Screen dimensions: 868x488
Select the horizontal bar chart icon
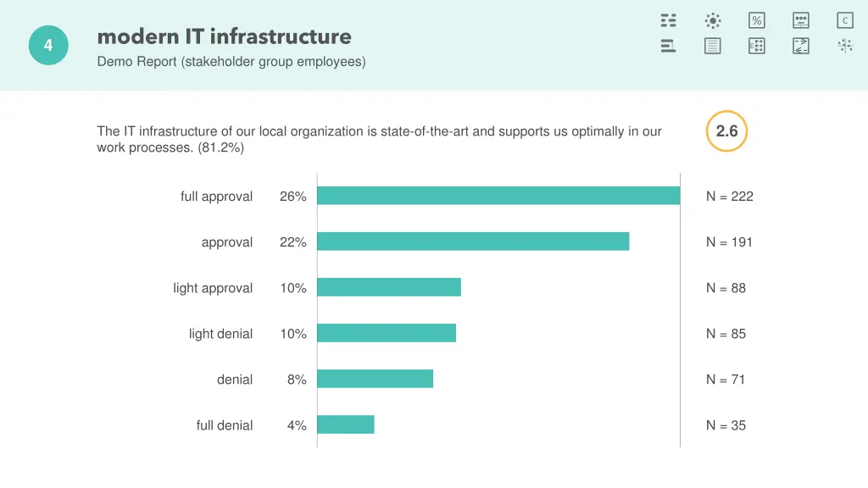coord(669,46)
